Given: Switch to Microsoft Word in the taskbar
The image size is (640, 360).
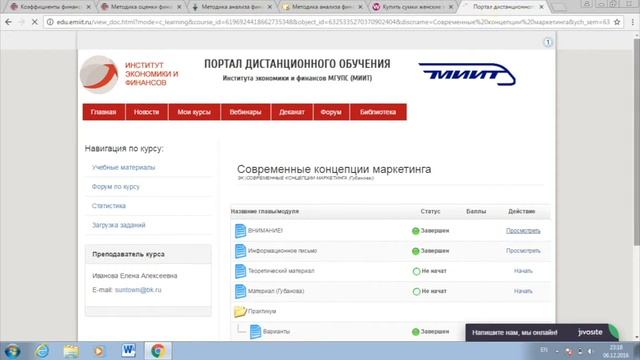Looking at the screenshot, I should pyautogui.click(x=129, y=351).
